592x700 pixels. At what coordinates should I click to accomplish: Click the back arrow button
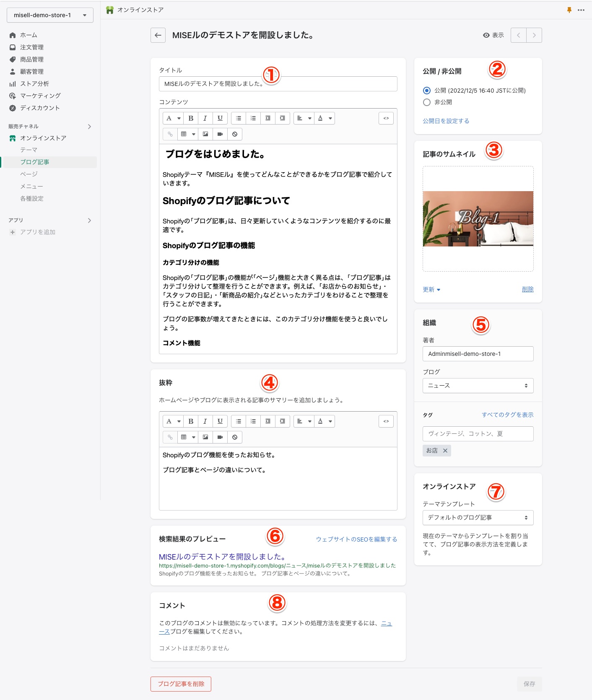point(158,35)
